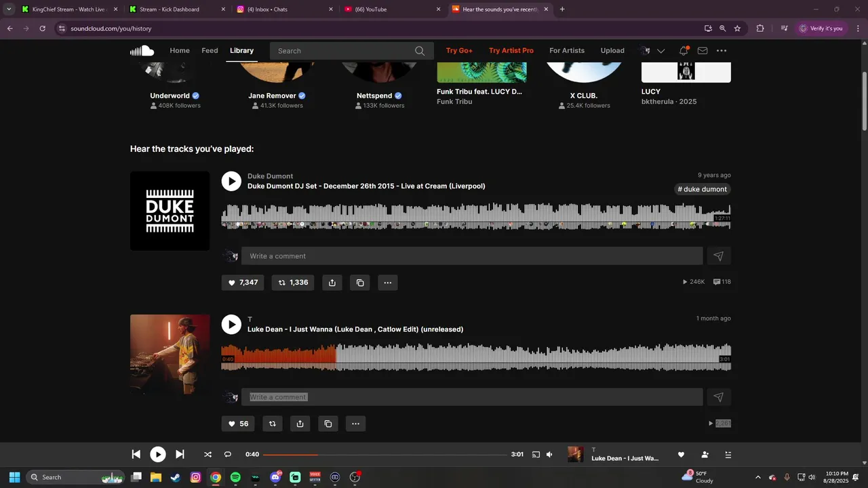The image size is (868, 488).
Task: Click the SoundCloud logo
Action: (x=142, y=51)
